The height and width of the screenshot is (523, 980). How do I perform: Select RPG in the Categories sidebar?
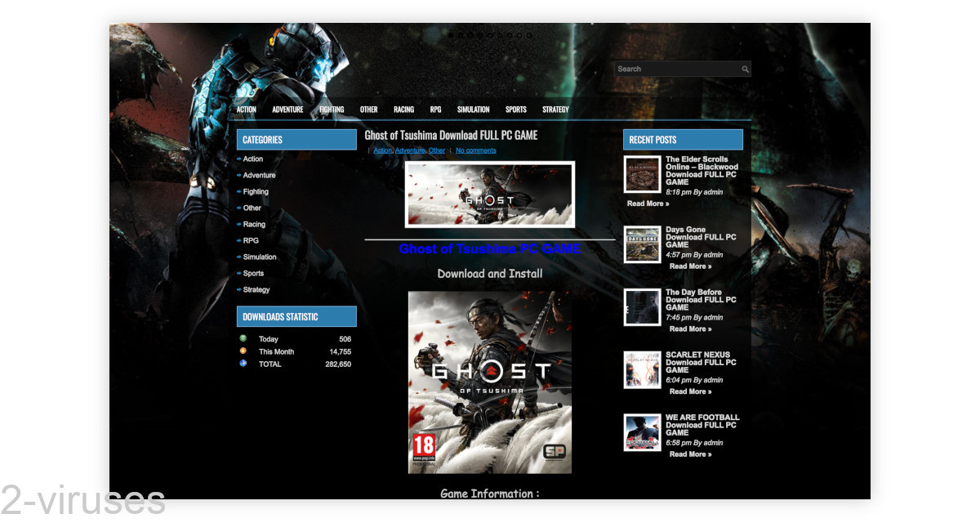click(x=251, y=241)
